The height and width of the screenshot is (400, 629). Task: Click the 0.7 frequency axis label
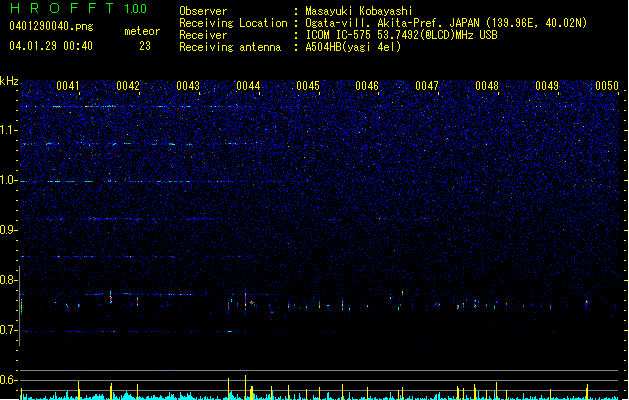tap(9, 330)
